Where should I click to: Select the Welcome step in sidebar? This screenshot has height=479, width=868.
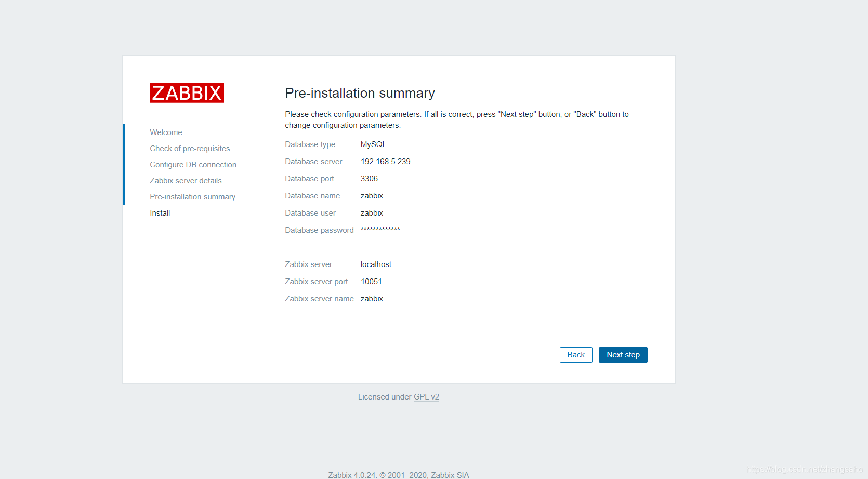tap(166, 132)
